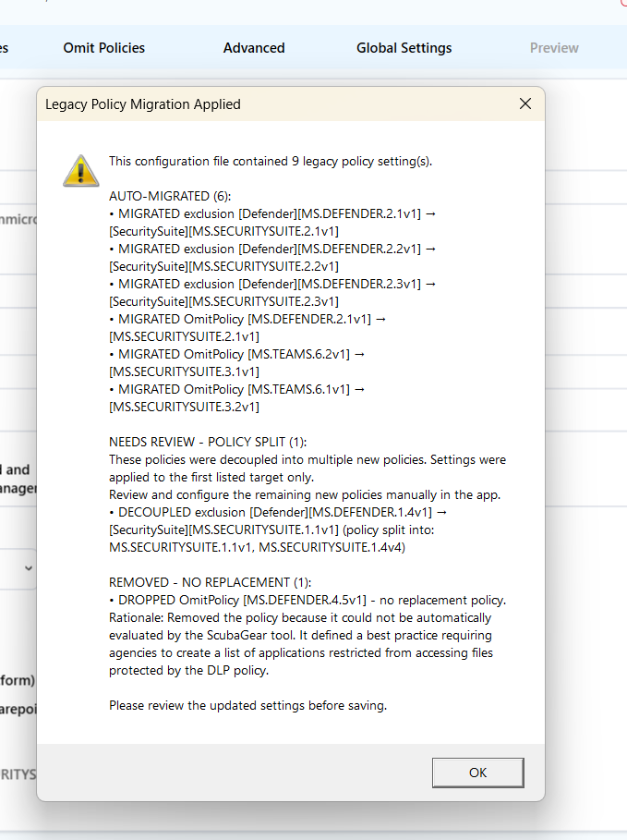Click the MIGRATED exclusion MS.DEFENDER.2.3v1 entry

point(272,293)
